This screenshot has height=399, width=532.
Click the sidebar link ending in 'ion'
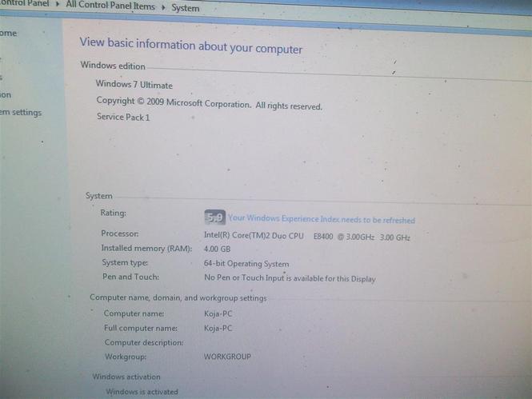point(6,94)
